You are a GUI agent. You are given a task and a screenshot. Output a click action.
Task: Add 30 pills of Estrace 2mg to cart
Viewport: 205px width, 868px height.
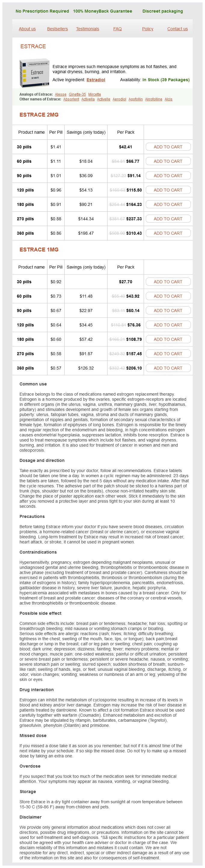click(168, 147)
